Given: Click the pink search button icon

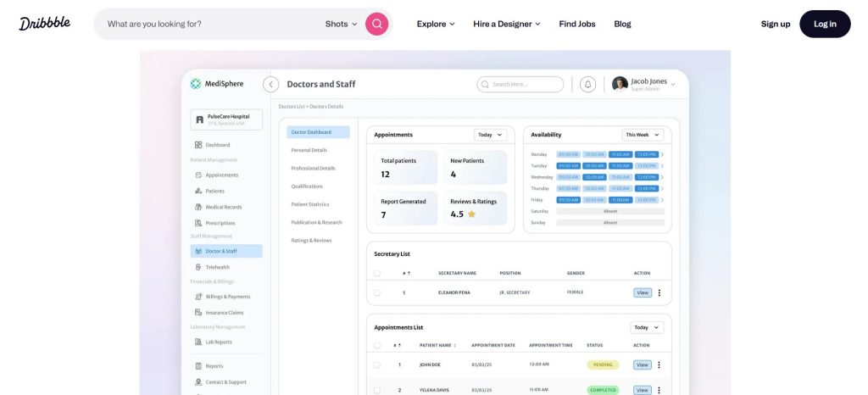Looking at the screenshot, I should coord(376,24).
